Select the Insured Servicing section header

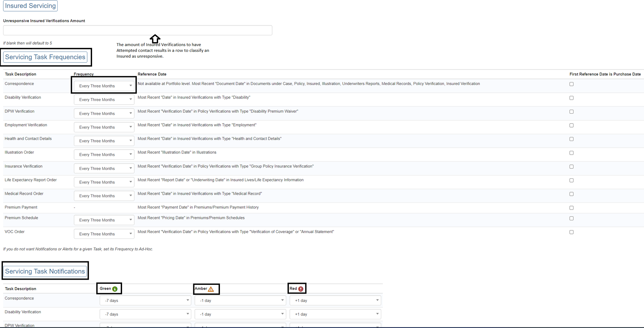click(30, 6)
